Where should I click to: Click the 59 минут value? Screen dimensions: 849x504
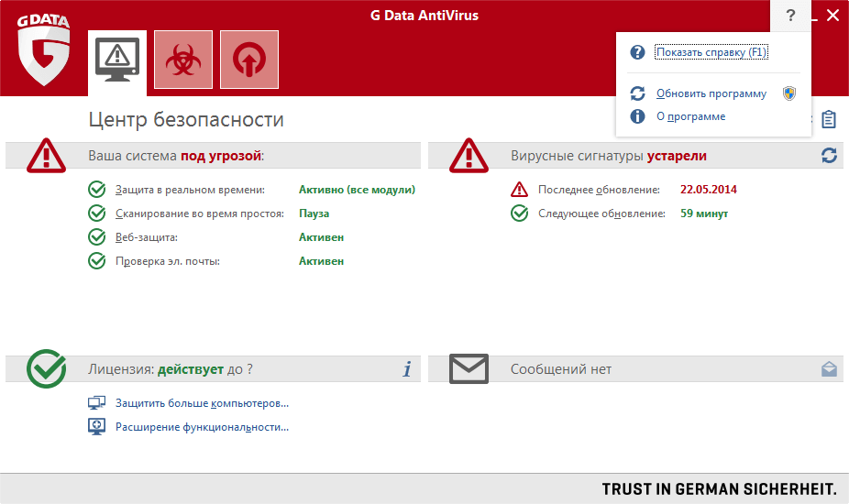[x=704, y=214]
